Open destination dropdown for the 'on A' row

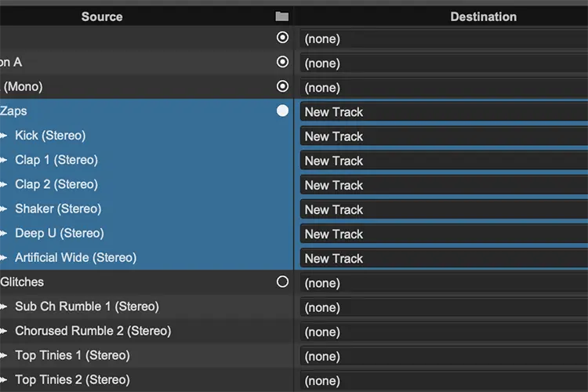(x=444, y=63)
